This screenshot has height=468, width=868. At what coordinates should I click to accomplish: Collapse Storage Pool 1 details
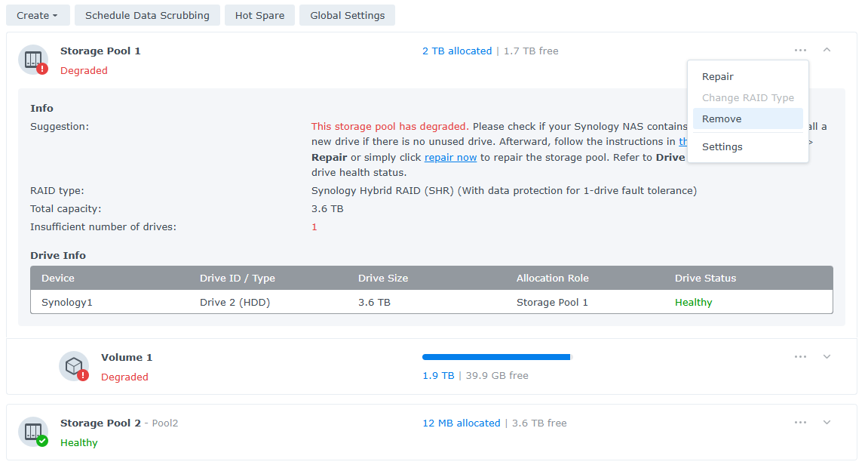pos(827,51)
